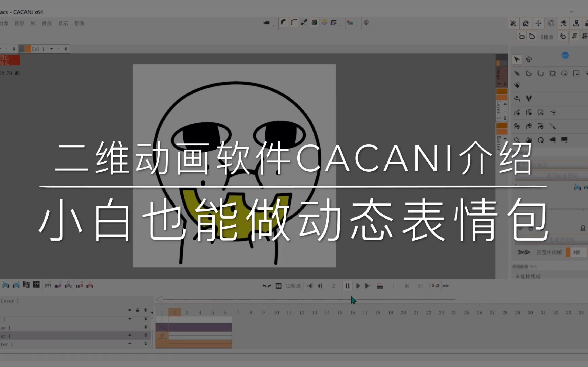This screenshot has width=588, height=367.
Task: Toggle lock icon in layer header
Action: pyautogui.click(x=138, y=310)
